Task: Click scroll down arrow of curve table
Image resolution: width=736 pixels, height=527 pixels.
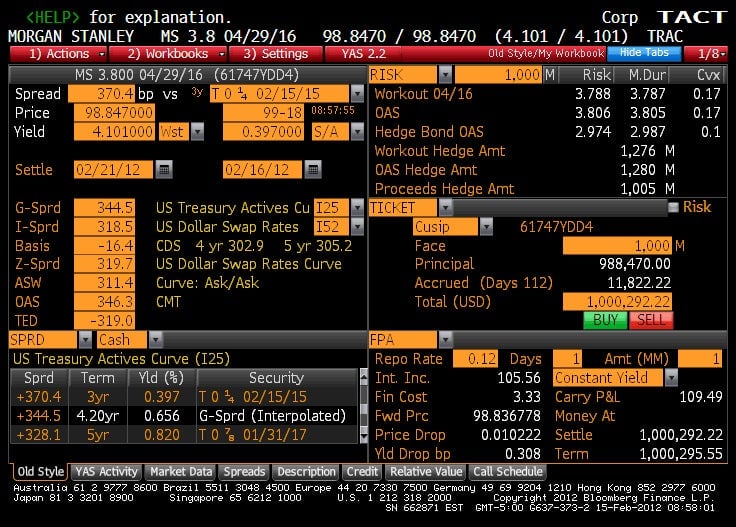Action: [x=363, y=437]
